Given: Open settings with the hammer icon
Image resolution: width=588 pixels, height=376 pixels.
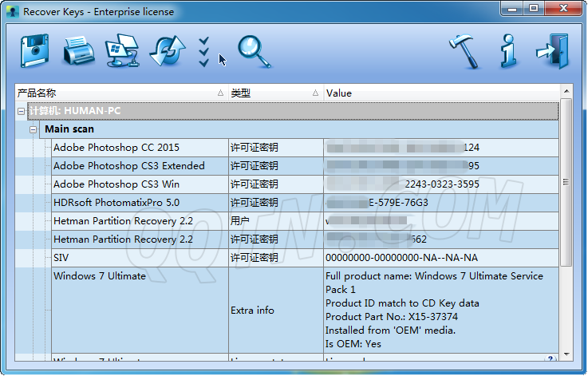Looking at the screenshot, I should click(464, 52).
